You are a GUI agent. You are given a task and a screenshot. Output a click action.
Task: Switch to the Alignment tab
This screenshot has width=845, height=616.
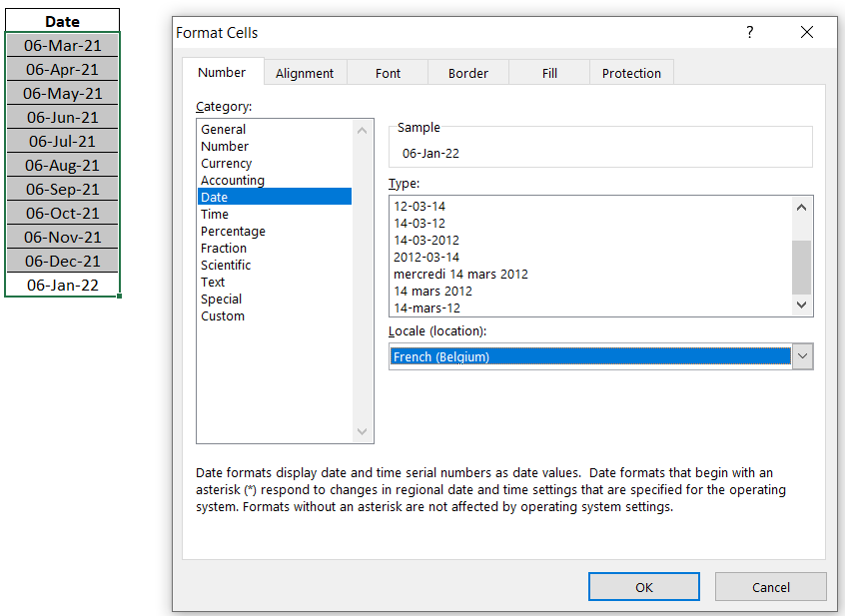(306, 72)
